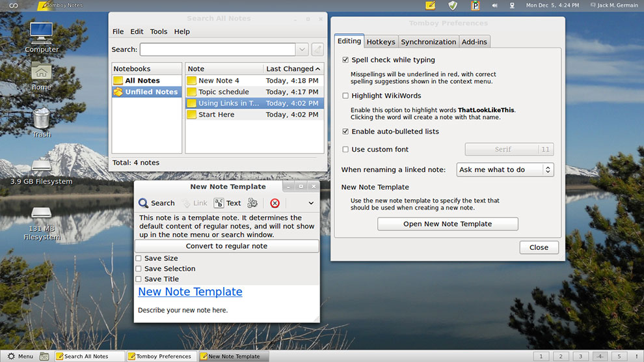Switch to the Add-ins tab
644x362 pixels.
click(474, 42)
